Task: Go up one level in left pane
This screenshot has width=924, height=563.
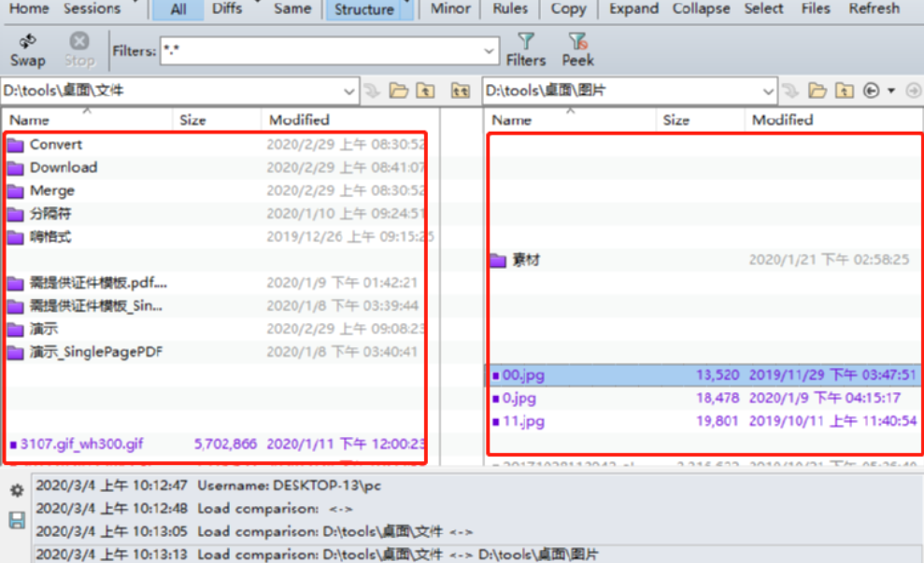Action: pyautogui.click(x=425, y=91)
